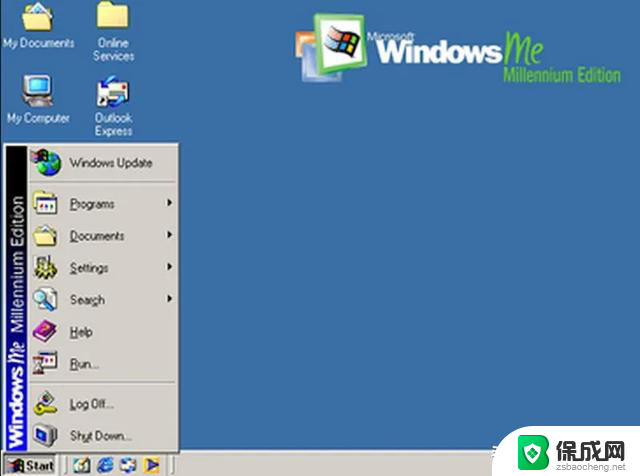Choose Log Off... from the Start menu

tap(103, 404)
